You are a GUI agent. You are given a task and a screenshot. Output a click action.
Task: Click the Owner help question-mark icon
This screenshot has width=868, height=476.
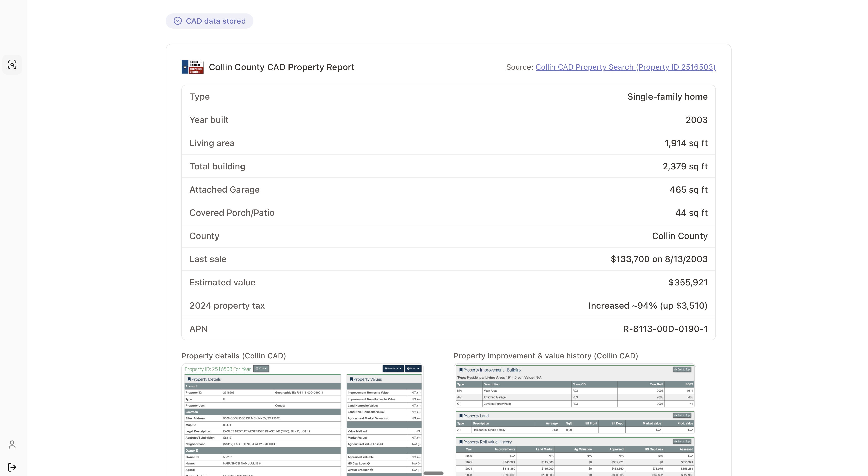(197, 451)
